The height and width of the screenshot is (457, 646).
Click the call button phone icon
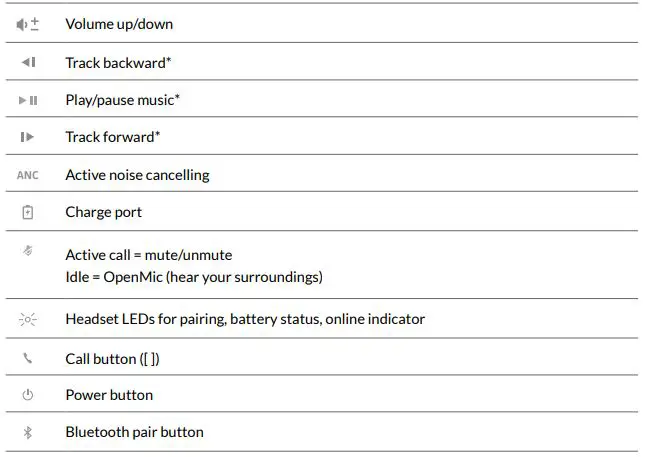point(28,357)
